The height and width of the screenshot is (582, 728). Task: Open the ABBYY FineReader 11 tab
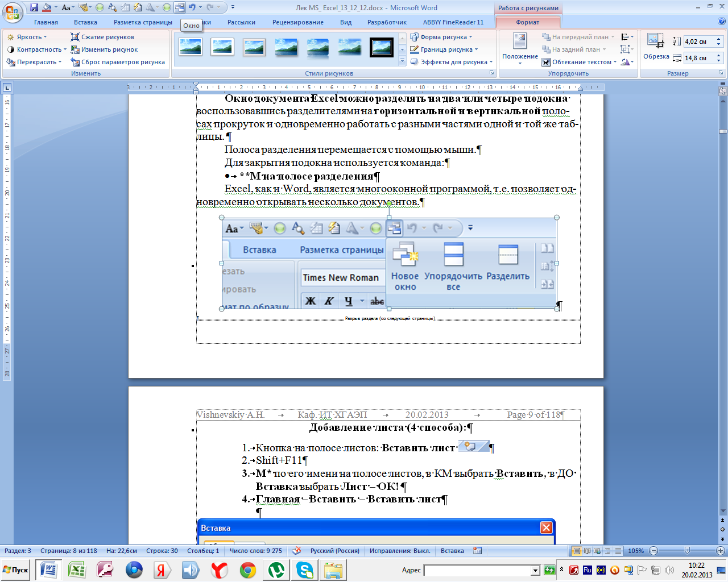(453, 22)
